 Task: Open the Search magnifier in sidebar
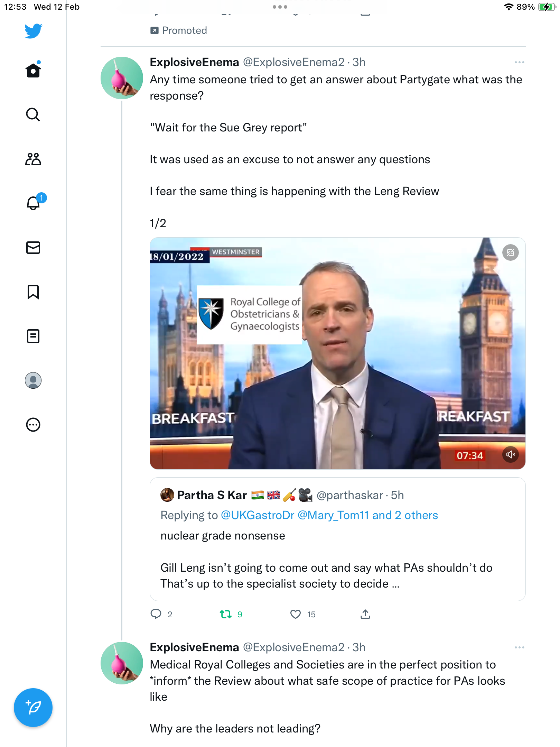[x=33, y=114]
